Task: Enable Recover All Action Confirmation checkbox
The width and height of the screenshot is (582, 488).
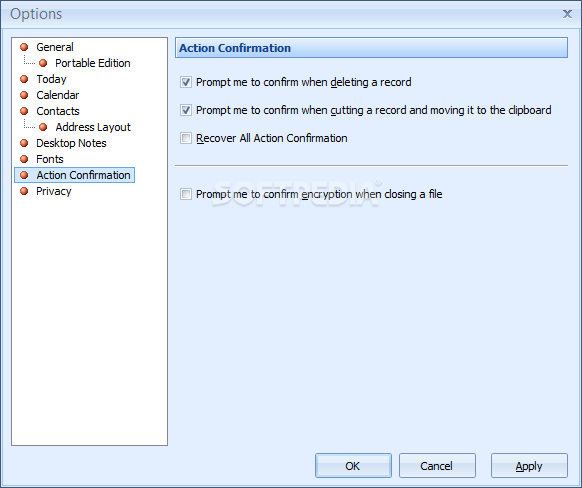Action: pos(186,138)
